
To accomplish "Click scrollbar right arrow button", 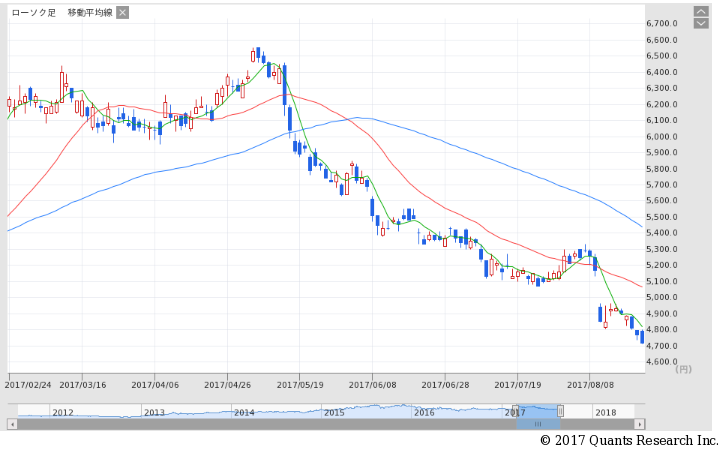I will [639, 424].
